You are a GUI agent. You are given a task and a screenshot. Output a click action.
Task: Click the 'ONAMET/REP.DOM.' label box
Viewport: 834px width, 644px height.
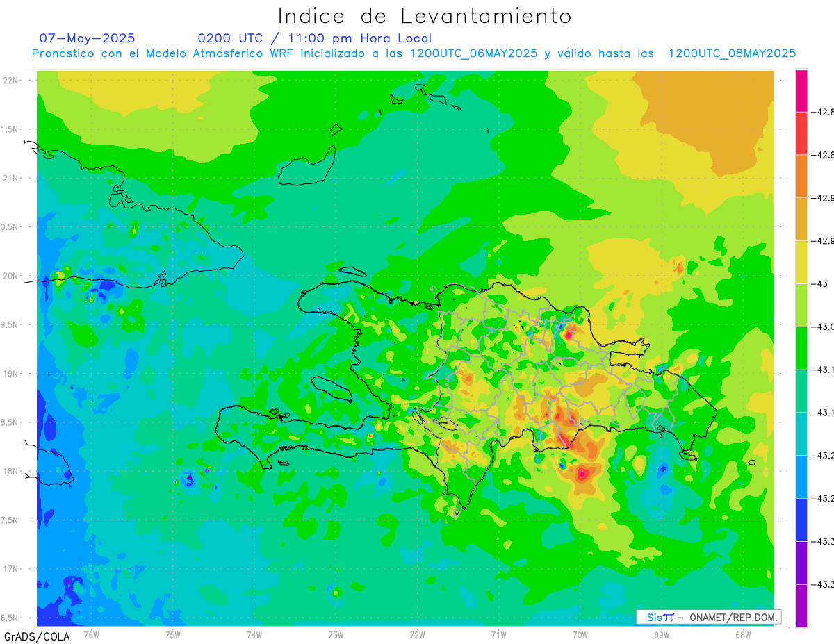pos(708,617)
